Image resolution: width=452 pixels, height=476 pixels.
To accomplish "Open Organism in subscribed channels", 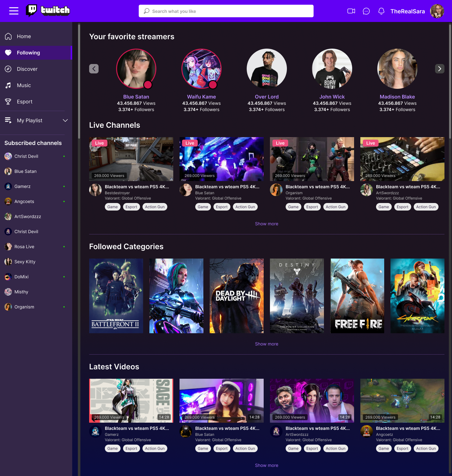I will coord(35,307).
